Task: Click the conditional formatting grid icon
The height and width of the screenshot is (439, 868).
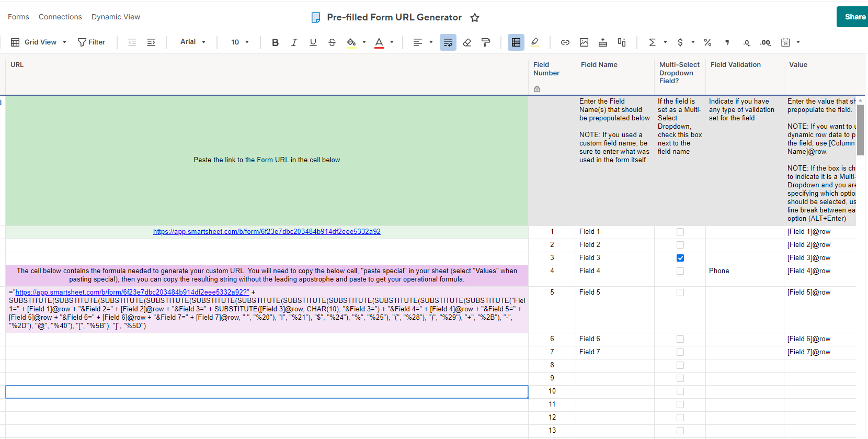Action: pyautogui.click(x=516, y=42)
